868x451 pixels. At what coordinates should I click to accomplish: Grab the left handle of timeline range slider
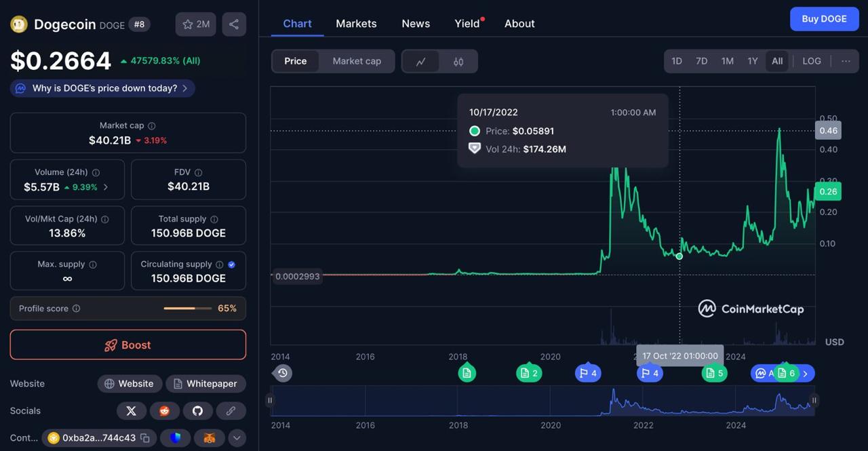tap(270, 400)
